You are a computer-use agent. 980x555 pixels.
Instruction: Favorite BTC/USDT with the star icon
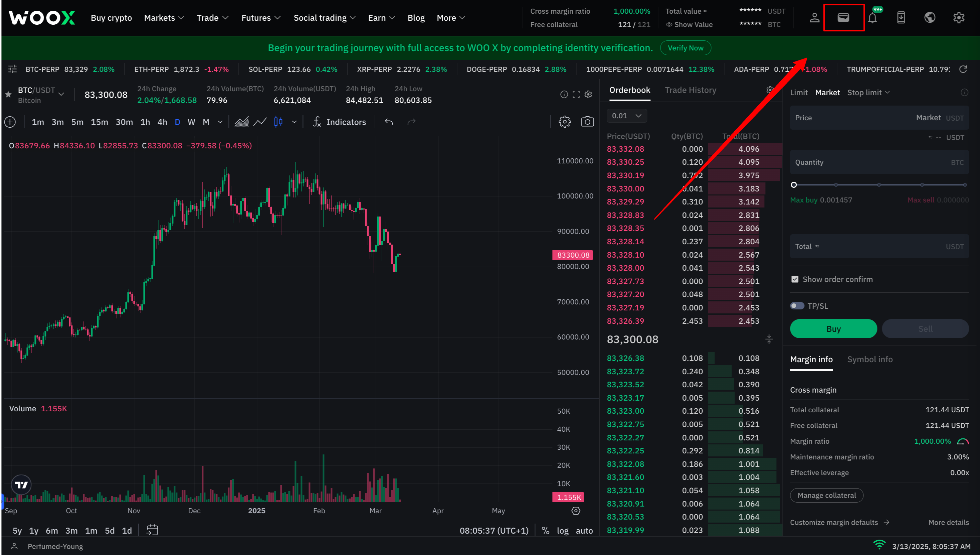8,94
